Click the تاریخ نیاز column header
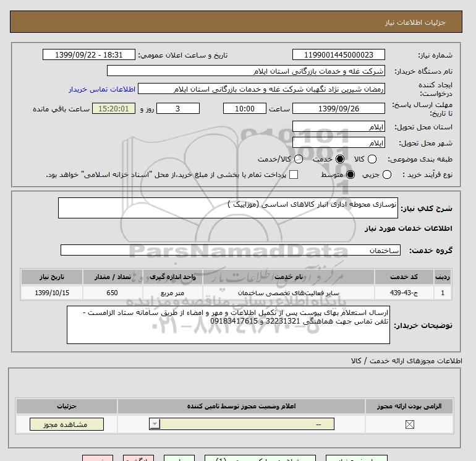Screen dimensions: 476x461 click(x=51, y=277)
